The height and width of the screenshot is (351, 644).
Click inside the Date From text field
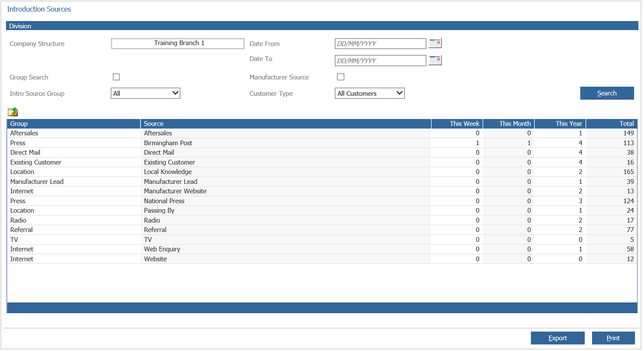380,43
